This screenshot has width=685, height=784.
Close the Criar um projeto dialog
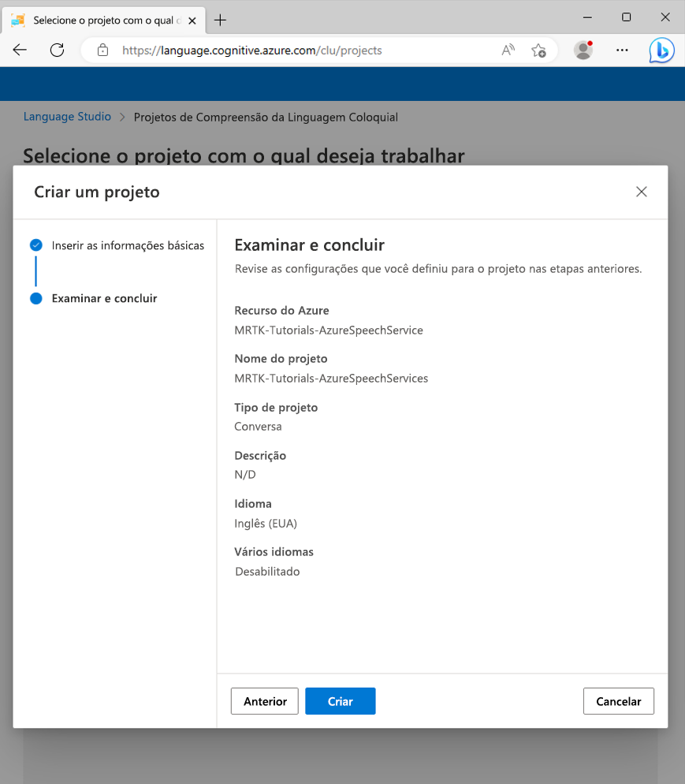coord(642,192)
